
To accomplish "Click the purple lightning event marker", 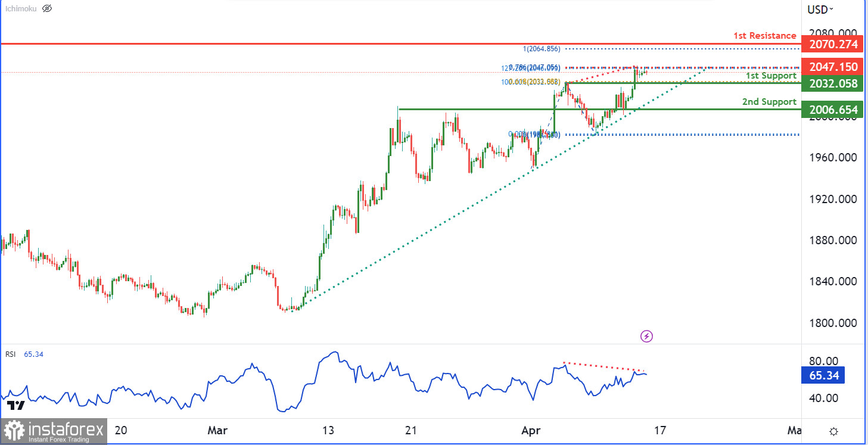I will tap(646, 336).
